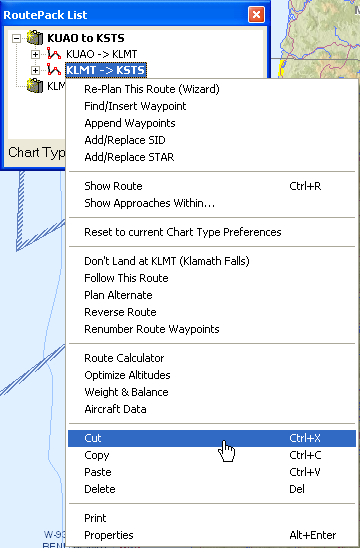Viewport: 360px width, 548px height.
Task: Collapse the KUAO to KSTS RoutePack
Action: [x=16, y=38]
